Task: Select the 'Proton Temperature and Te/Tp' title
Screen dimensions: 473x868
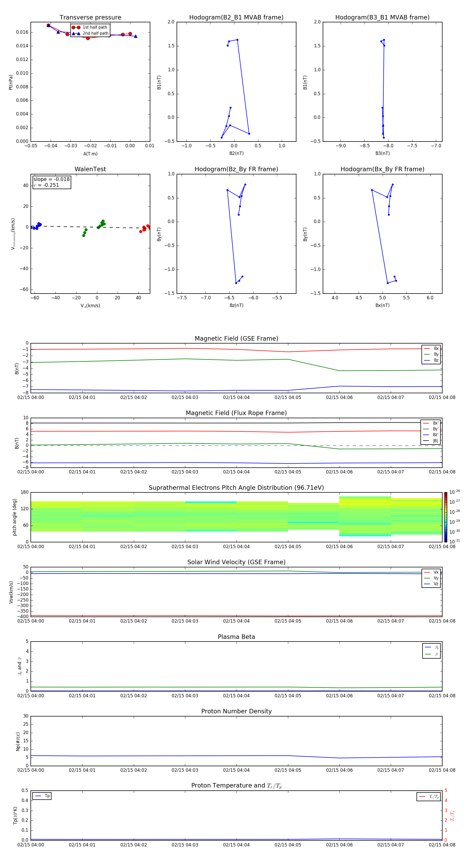Action: click(236, 786)
